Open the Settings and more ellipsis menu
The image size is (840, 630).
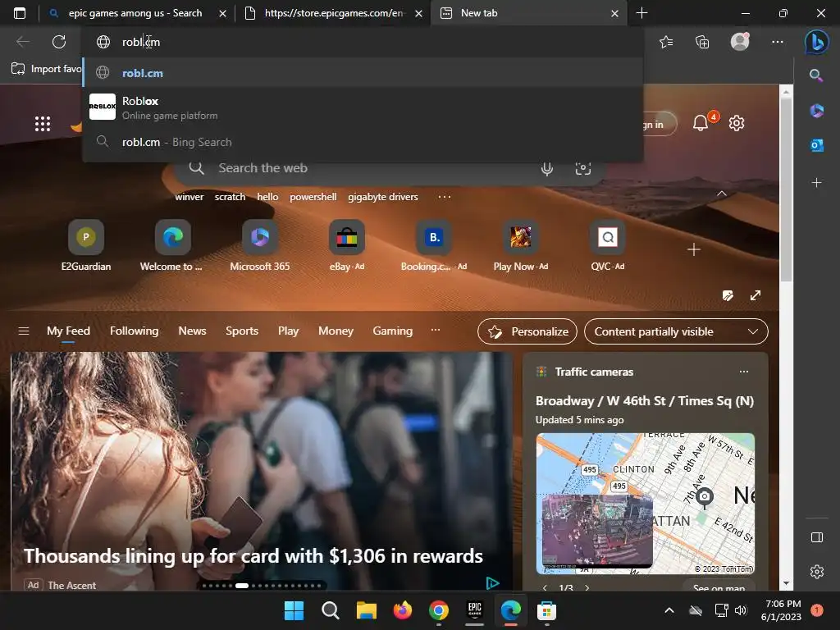pos(778,42)
